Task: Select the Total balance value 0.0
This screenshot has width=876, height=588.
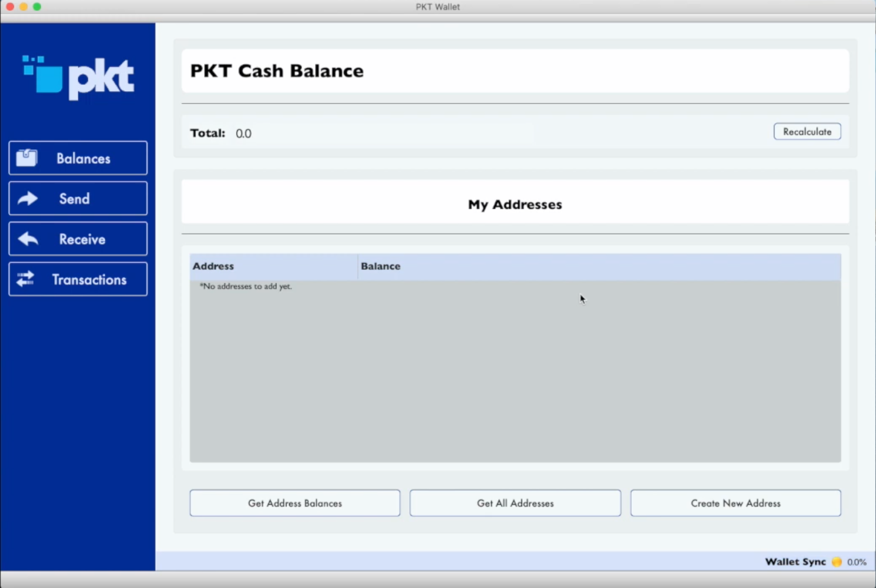Action: [243, 133]
